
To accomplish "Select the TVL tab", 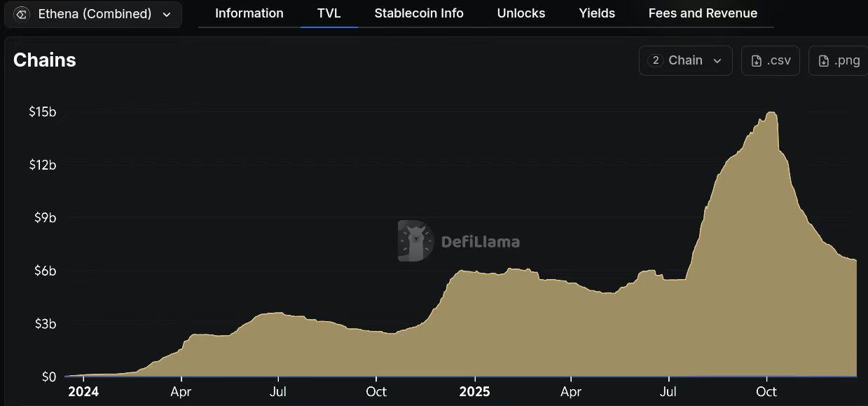I will click(x=329, y=13).
